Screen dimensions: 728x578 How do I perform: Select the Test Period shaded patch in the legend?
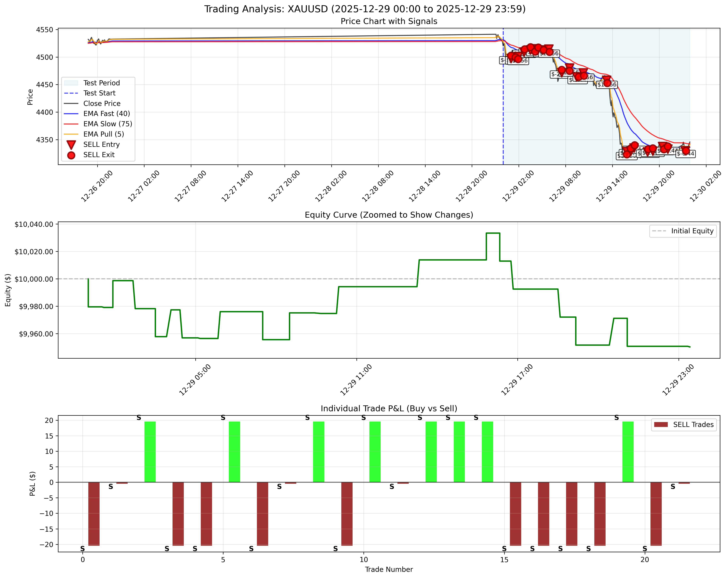click(x=71, y=83)
